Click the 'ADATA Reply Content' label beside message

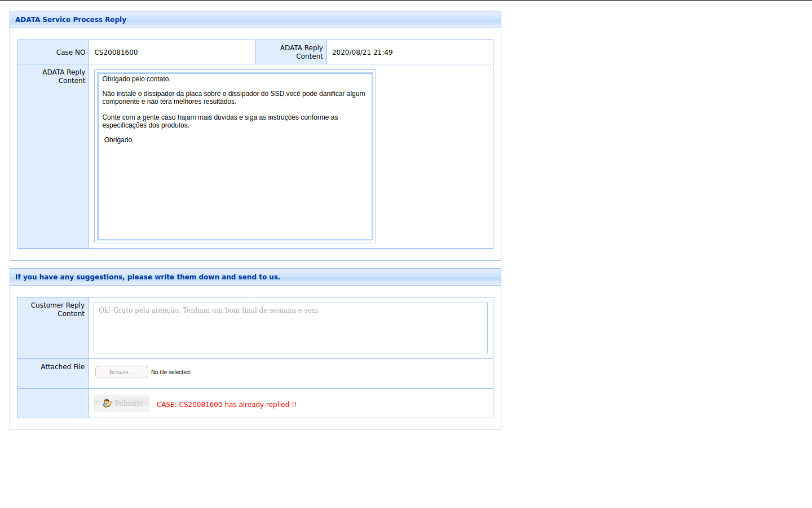coord(64,76)
